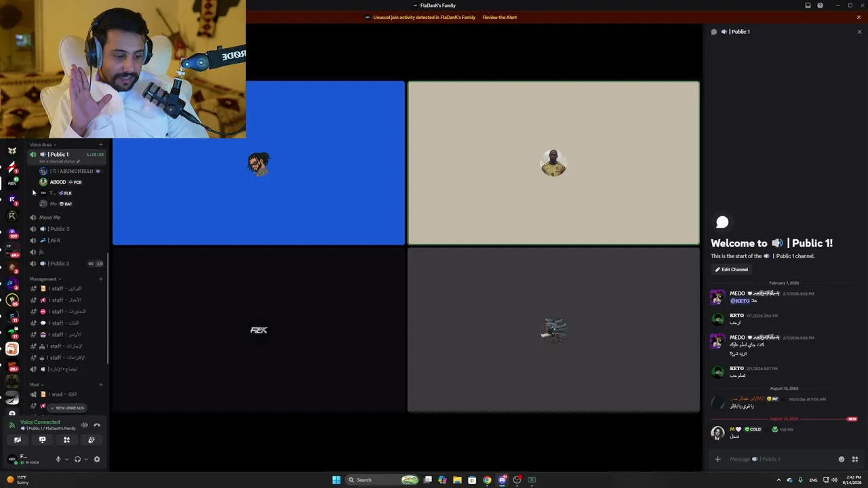Screen dimensions: 868x488
Task: Open User Settings gear
Action: [97, 459]
